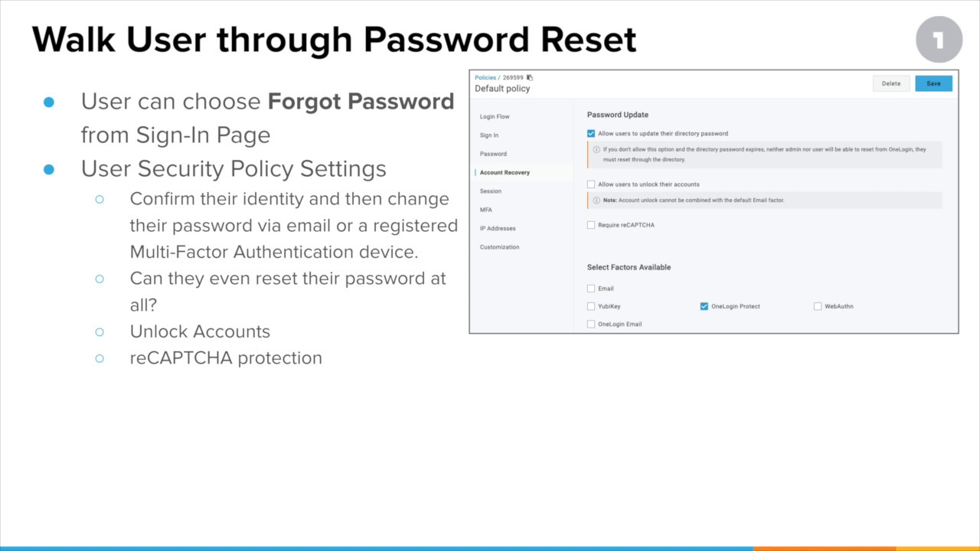Uncheck Allow users to update their directory password
The width and height of the screenshot is (980, 551).
[x=591, y=133]
